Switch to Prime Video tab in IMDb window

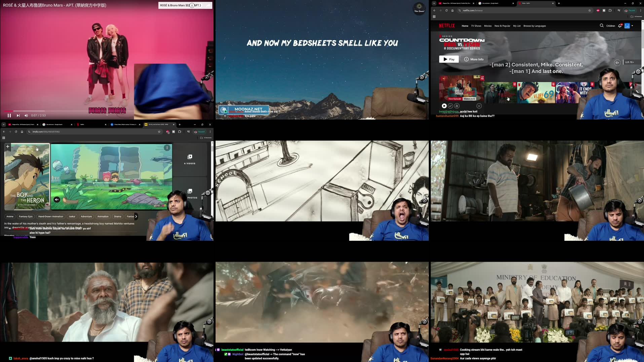125,125
